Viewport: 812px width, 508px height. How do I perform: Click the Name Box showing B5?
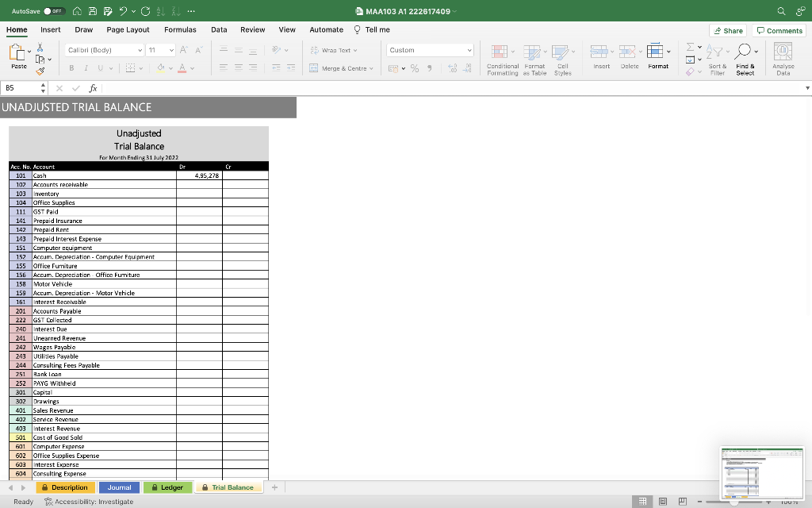[x=21, y=88]
